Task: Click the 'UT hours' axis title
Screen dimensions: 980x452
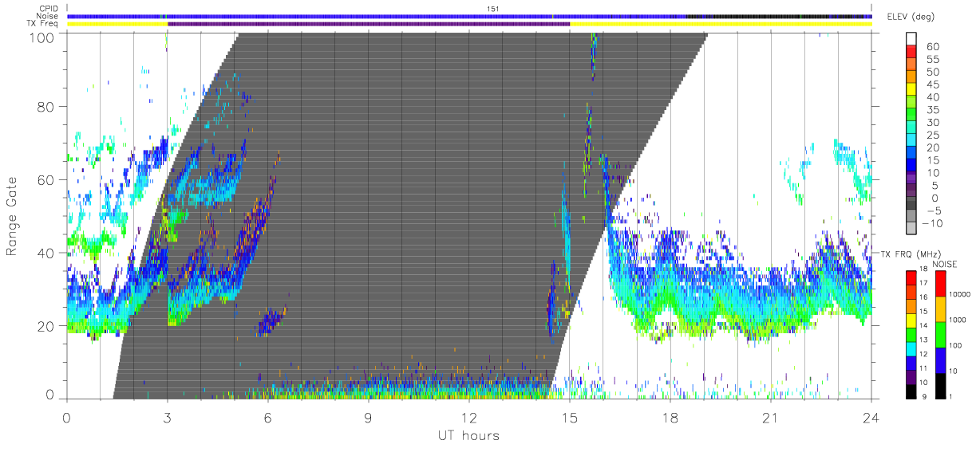Action: pos(468,435)
